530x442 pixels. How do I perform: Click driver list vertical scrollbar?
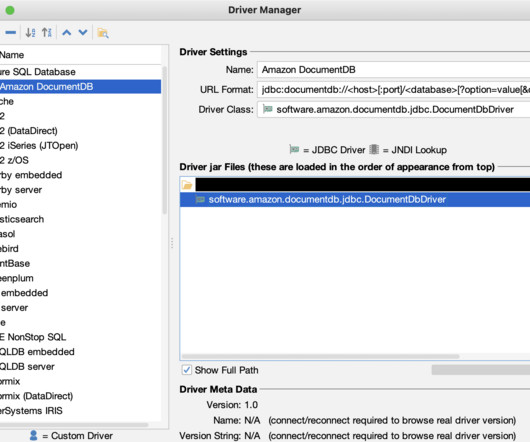tap(165, 140)
